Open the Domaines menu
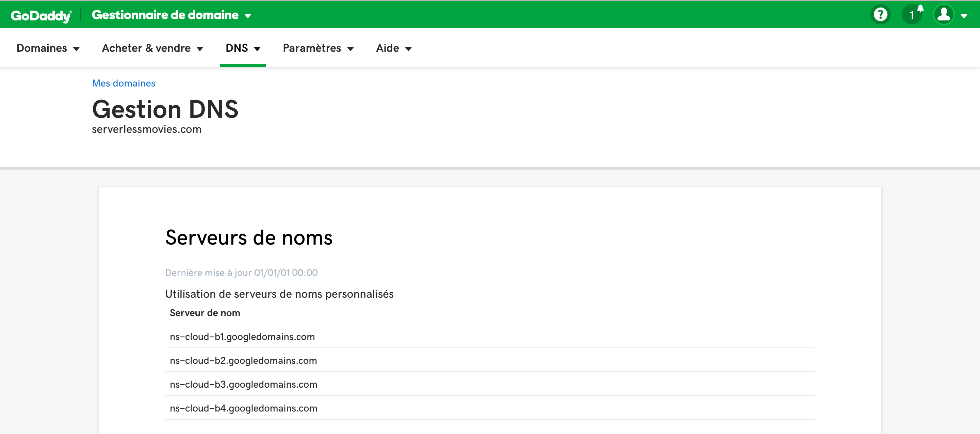Image resolution: width=980 pixels, height=434 pixels. pos(48,48)
